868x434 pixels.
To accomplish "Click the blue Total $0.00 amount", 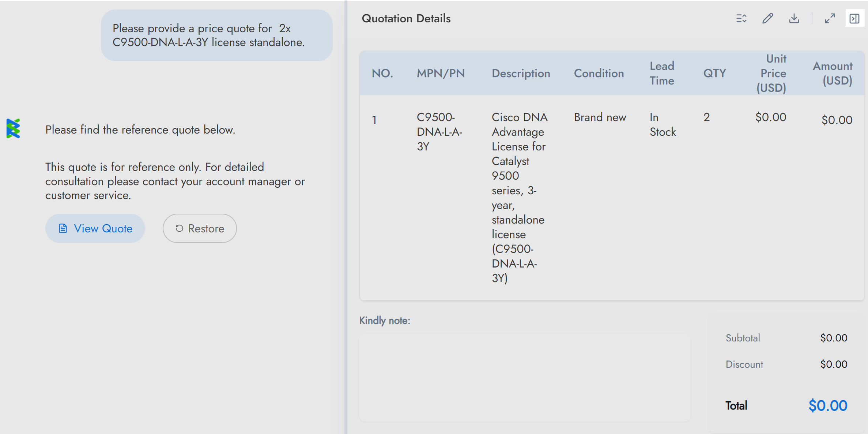I will coord(827,405).
